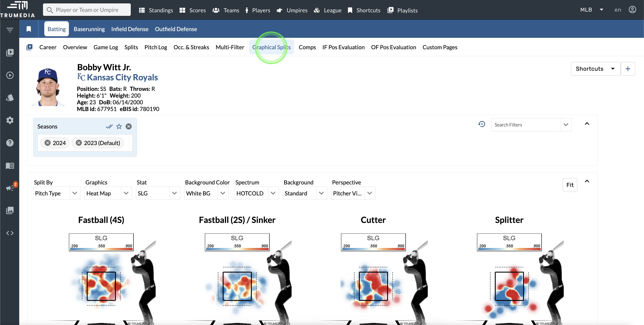Image resolution: width=644 pixels, height=325 pixels.
Task: Toggle select-all double check in Seasons
Action: (109, 126)
